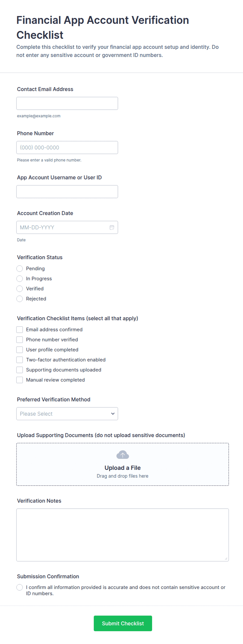This screenshot has height=644, width=243.
Task: Click into the Phone Number field
Action: (67, 147)
